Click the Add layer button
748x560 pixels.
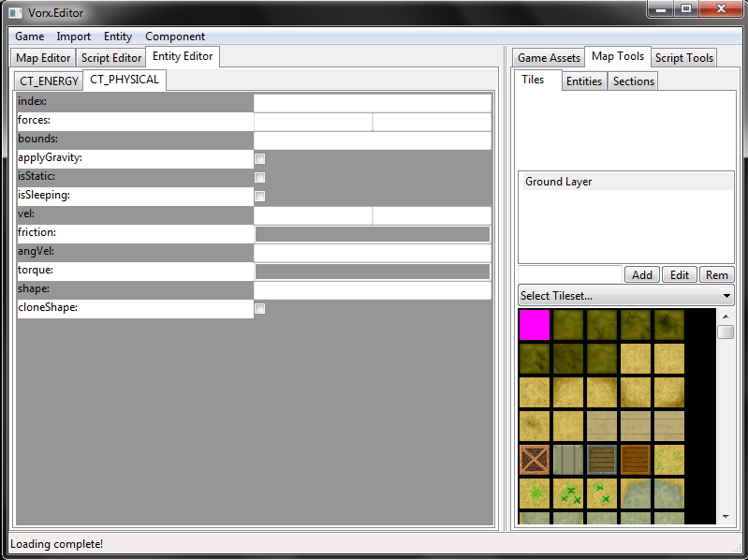click(x=642, y=275)
